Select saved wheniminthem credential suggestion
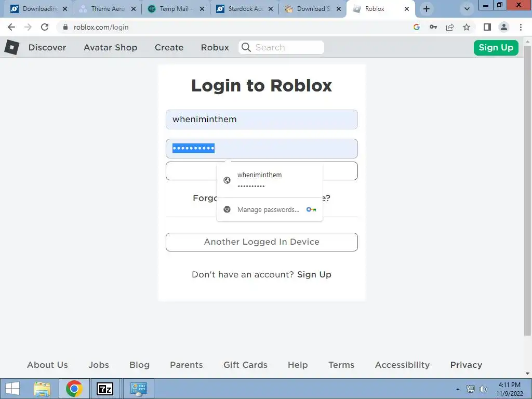This screenshot has width=532, height=399. pyautogui.click(x=270, y=180)
